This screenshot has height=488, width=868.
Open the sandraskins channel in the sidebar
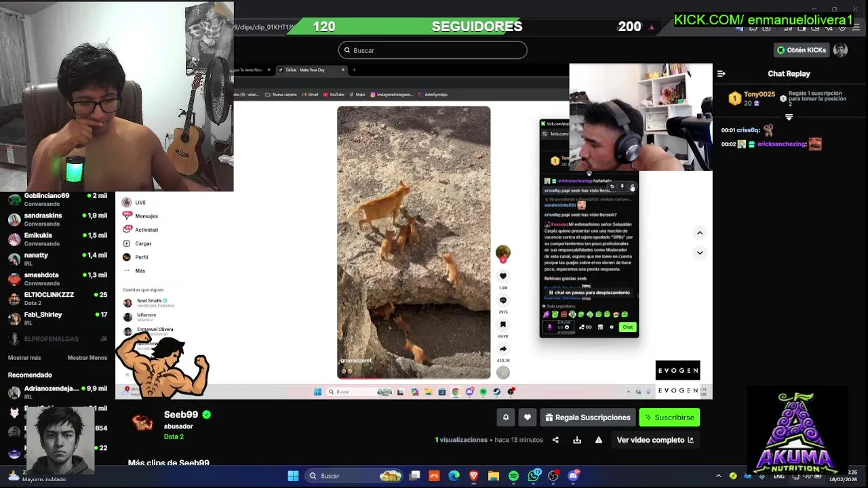pos(57,219)
